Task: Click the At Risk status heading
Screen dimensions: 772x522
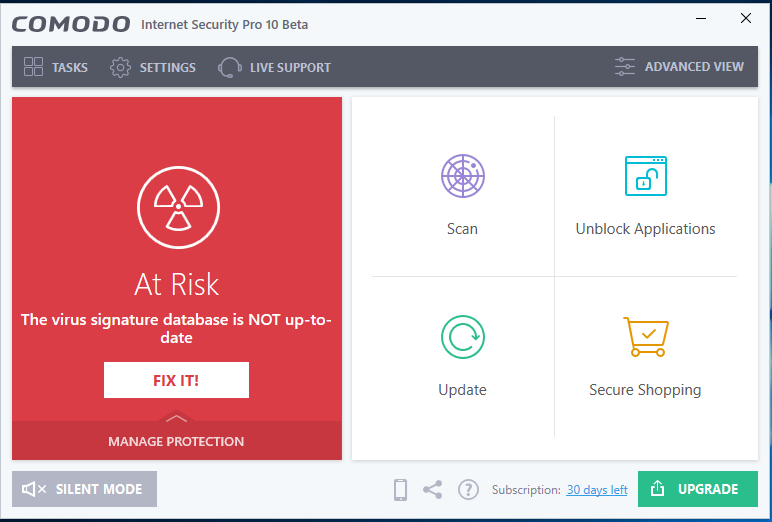Action: (x=177, y=284)
